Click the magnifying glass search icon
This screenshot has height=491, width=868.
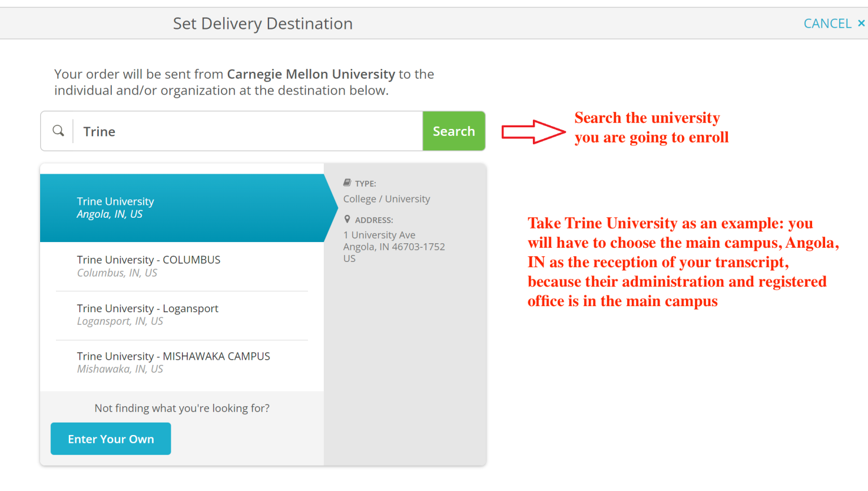pos(58,131)
